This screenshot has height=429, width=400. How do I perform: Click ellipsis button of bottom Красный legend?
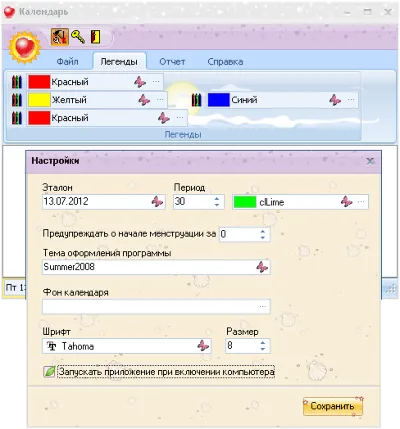tap(180, 118)
